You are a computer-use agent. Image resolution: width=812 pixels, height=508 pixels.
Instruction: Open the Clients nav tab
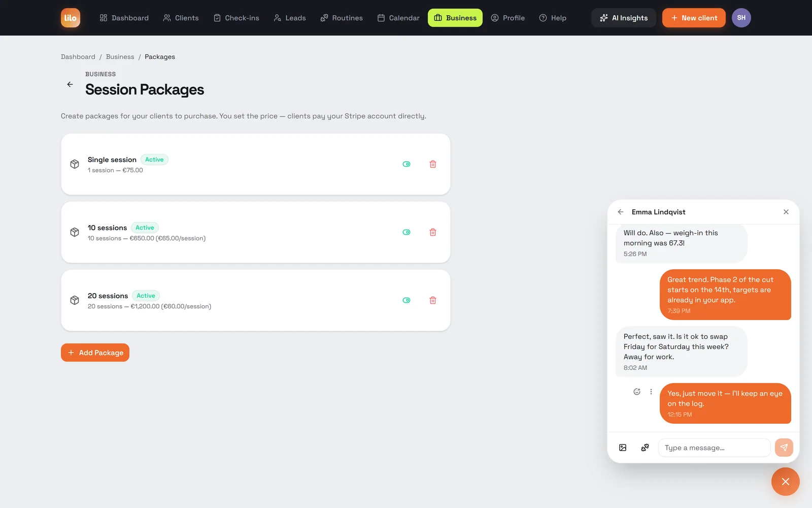point(181,18)
